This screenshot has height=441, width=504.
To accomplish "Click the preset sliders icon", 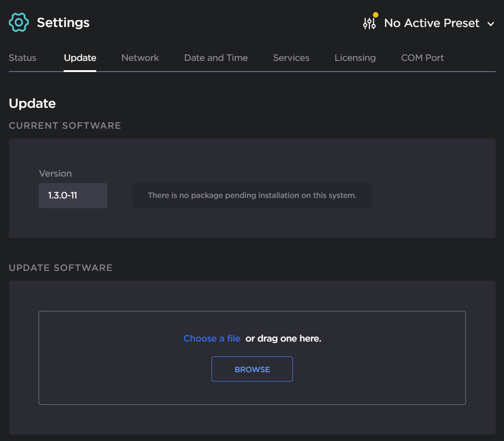I will [x=369, y=24].
